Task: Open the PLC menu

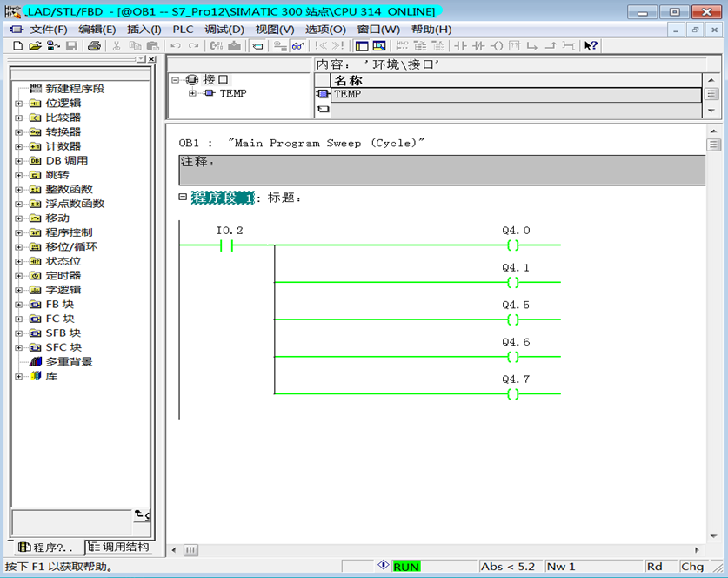Action: 183,29
